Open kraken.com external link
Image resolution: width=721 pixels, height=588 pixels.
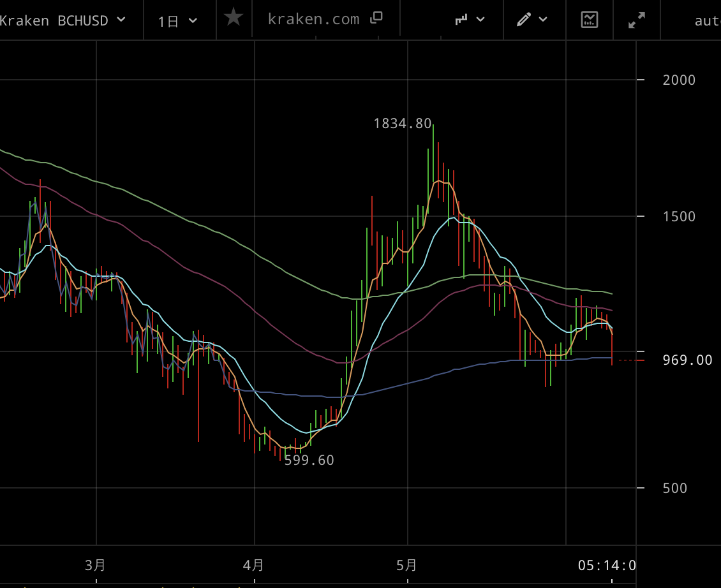coord(313,19)
